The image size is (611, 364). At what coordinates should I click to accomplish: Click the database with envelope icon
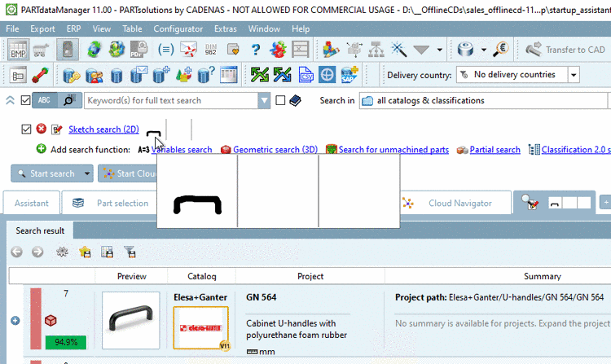coord(139,75)
